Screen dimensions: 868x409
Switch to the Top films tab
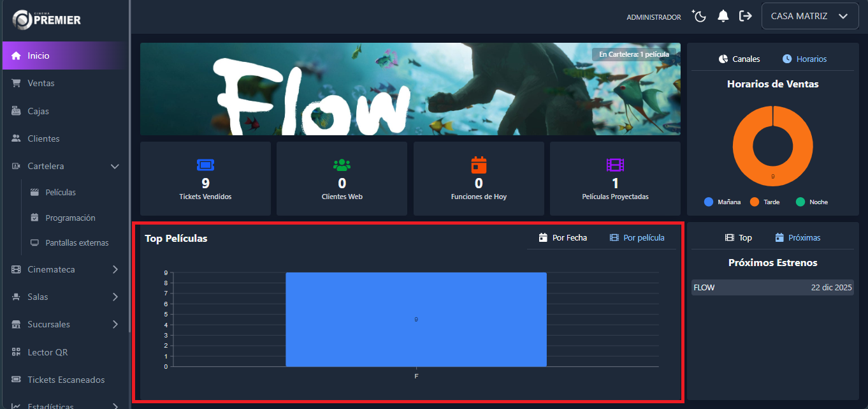click(739, 237)
